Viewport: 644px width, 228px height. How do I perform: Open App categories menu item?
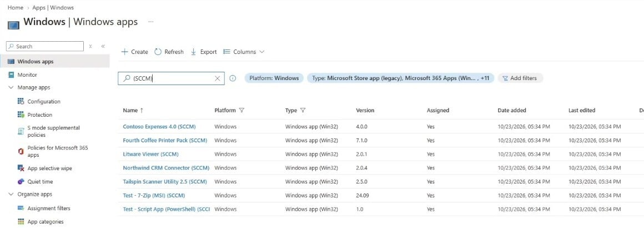pyautogui.click(x=46, y=222)
